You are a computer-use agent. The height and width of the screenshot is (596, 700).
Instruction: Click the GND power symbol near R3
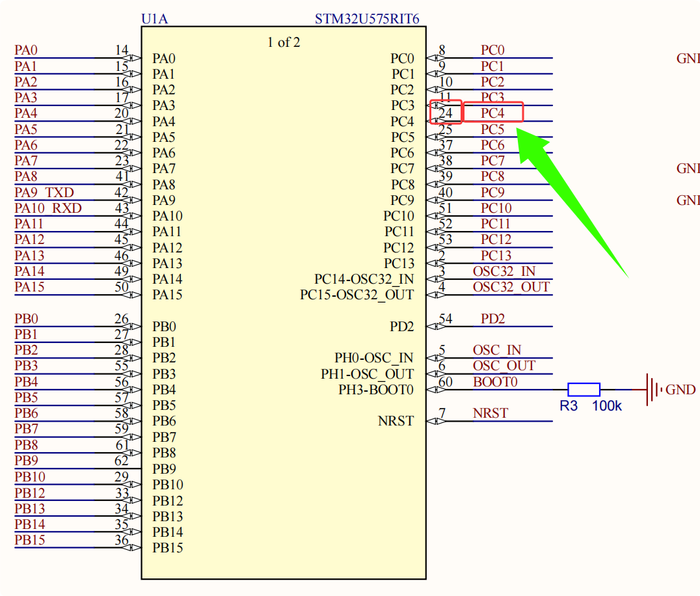tap(654, 389)
